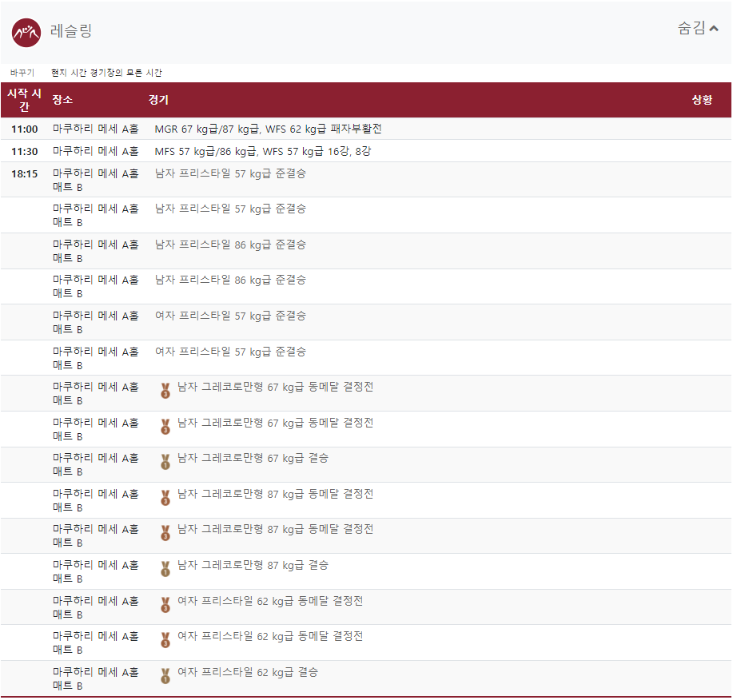
Task: Click the red wrestling sport icon
Action: pos(26,33)
